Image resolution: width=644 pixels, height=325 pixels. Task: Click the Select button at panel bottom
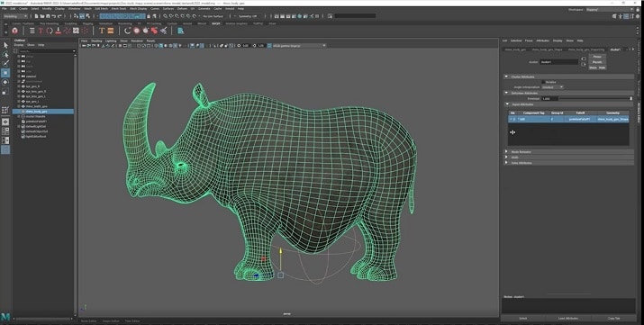point(522,319)
